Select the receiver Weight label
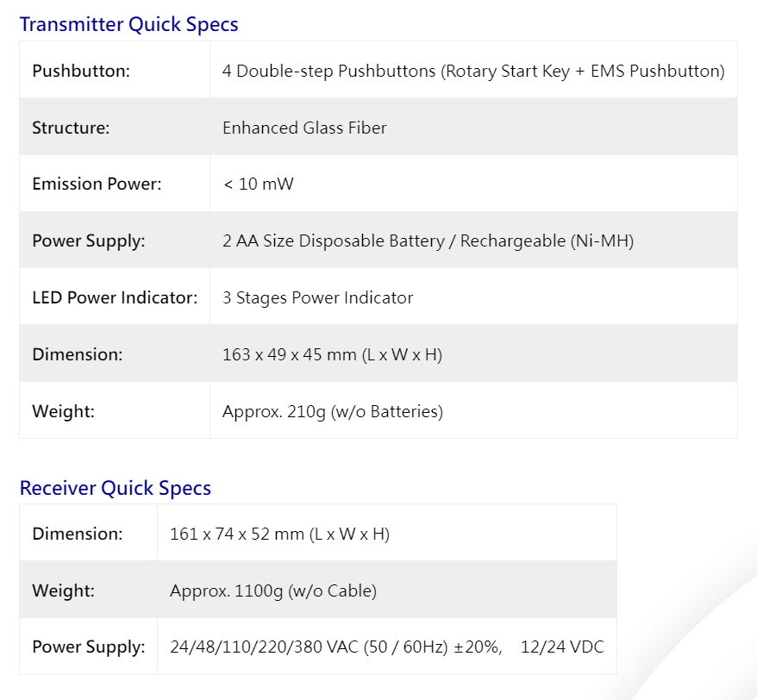 click(x=63, y=591)
